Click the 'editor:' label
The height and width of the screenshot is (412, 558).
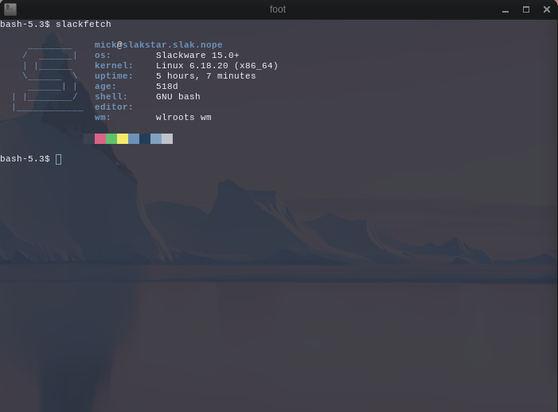coord(114,107)
